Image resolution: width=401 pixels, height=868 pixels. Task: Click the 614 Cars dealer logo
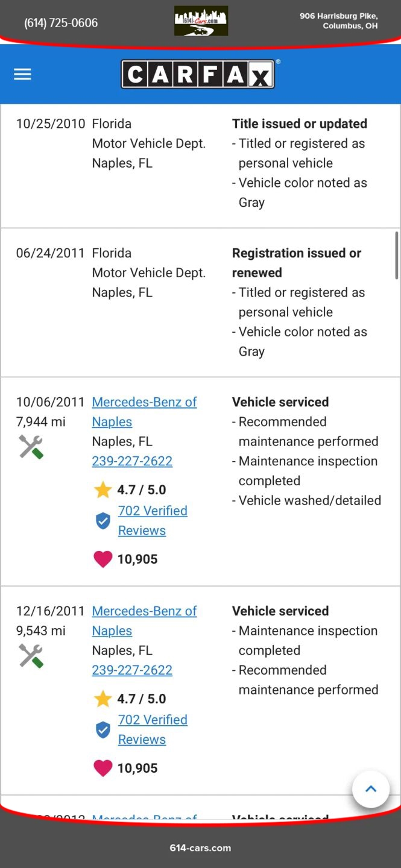pos(201,21)
